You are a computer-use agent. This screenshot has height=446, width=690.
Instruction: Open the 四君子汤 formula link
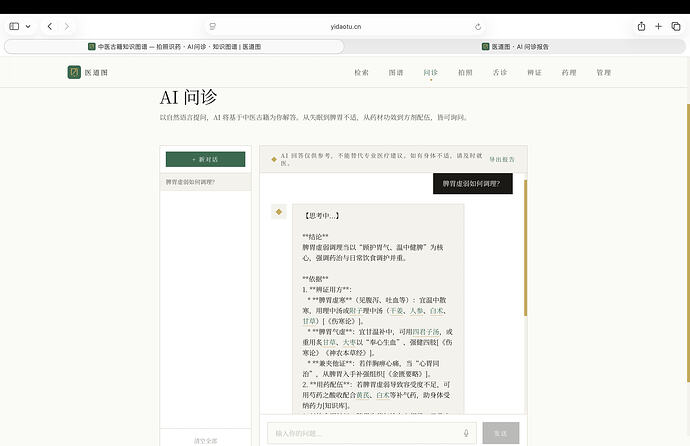pyautogui.click(x=426, y=332)
